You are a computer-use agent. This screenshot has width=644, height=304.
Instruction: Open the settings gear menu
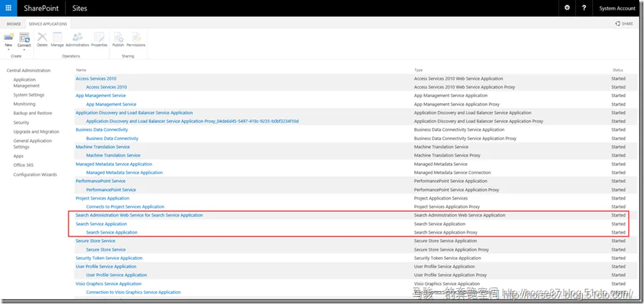pyautogui.click(x=567, y=8)
